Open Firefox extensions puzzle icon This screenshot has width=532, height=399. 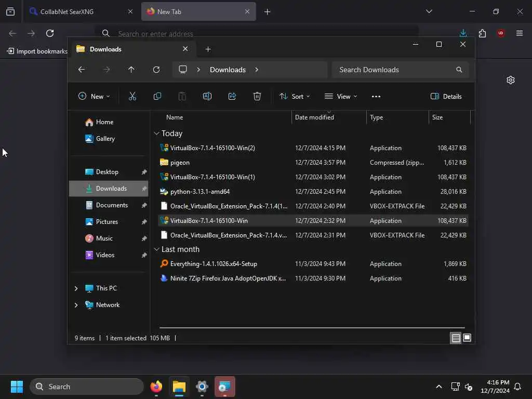tap(482, 33)
